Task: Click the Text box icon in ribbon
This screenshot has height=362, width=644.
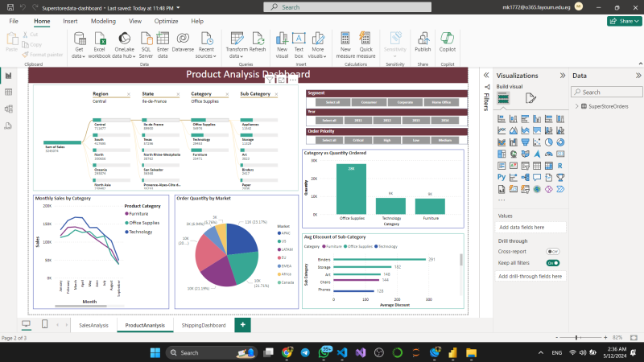Action: [299, 39]
